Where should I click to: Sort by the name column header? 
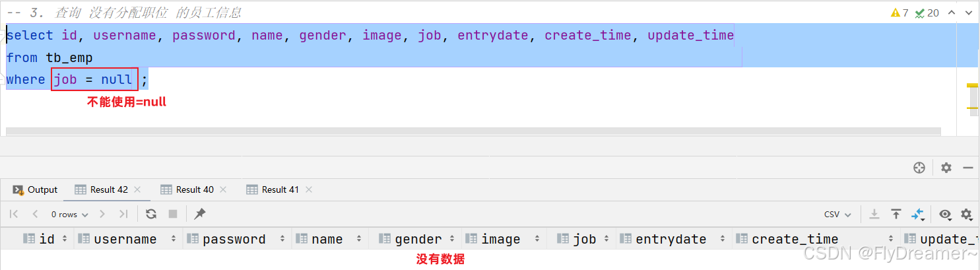click(329, 239)
